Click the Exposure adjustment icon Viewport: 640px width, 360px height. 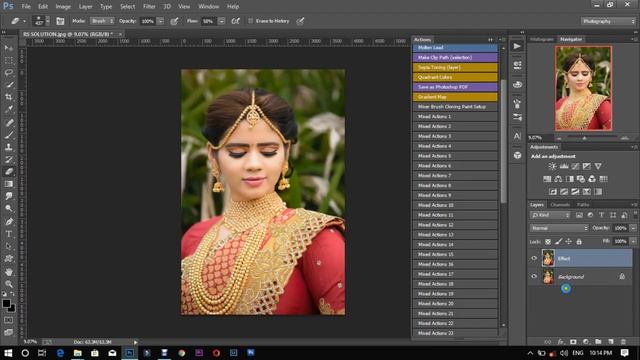[x=587, y=166]
